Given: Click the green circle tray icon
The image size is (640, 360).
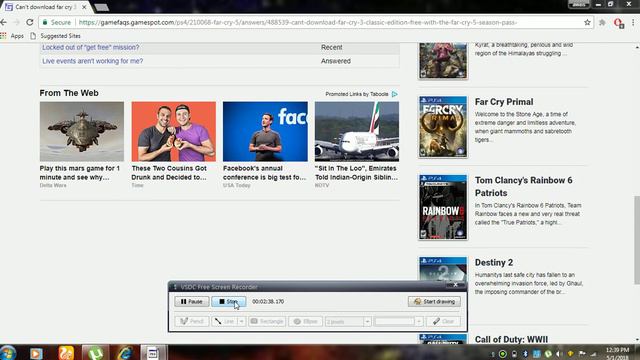Looking at the screenshot, I should coord(503,354).
